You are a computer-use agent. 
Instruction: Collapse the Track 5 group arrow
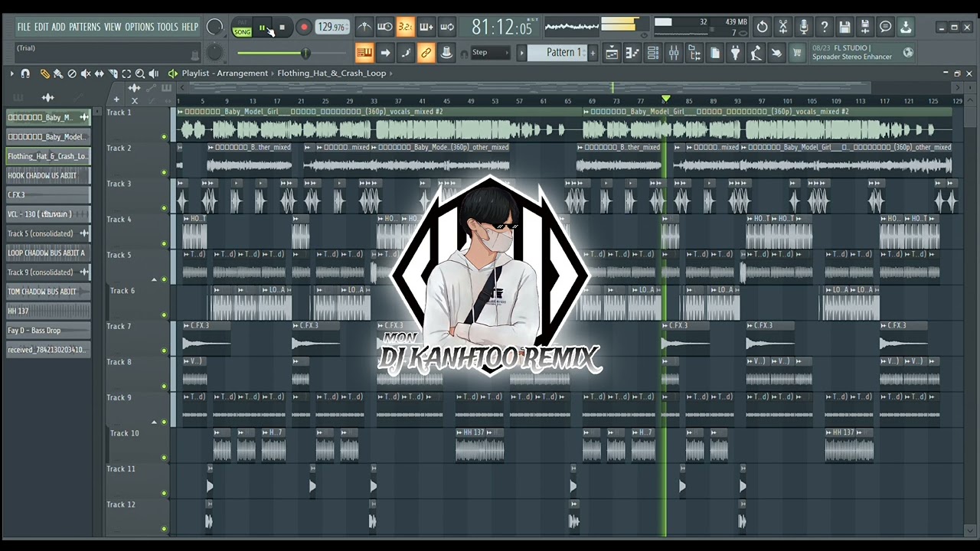[x=154, y=279]
